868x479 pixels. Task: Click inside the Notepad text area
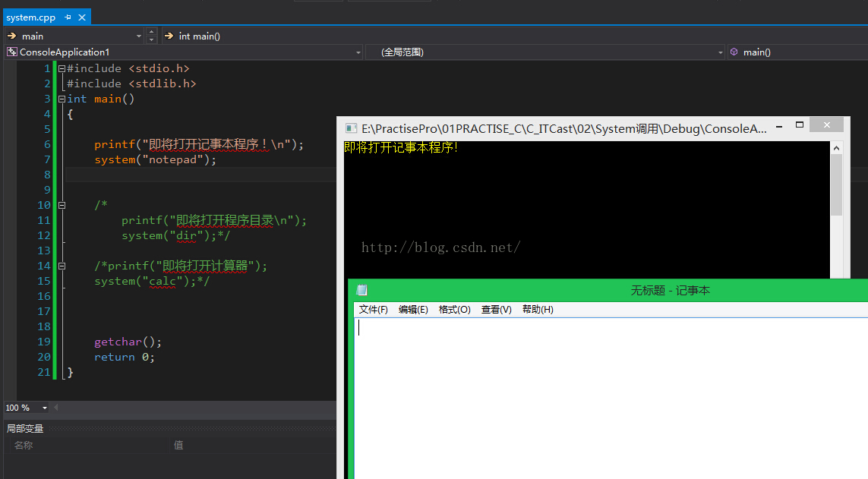coord(611,399)
